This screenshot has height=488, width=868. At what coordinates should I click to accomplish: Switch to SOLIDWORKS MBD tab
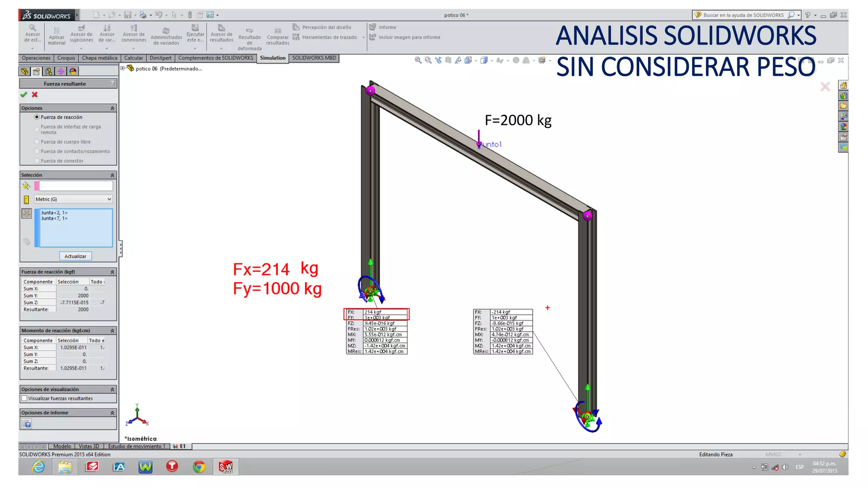pyautogui.click(x=314, y=58)
